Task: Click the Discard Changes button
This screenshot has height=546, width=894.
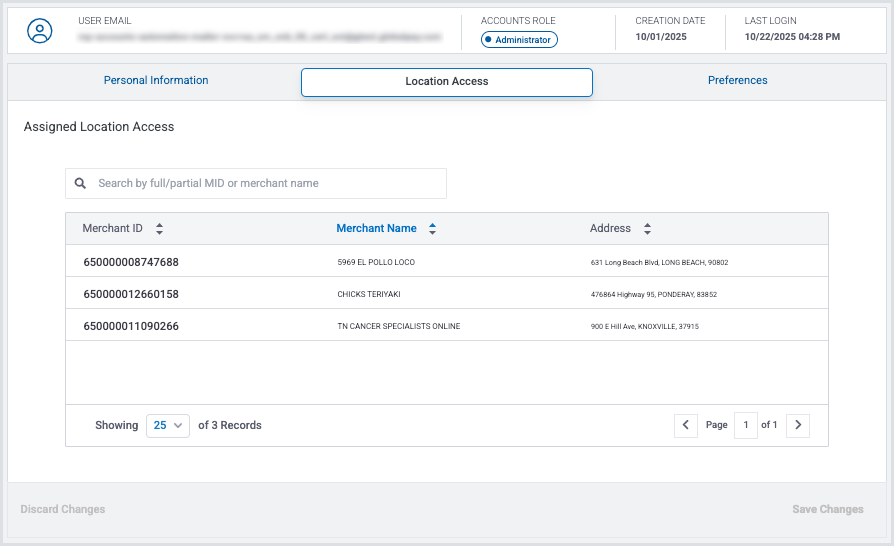Action: tap(63, 510)
